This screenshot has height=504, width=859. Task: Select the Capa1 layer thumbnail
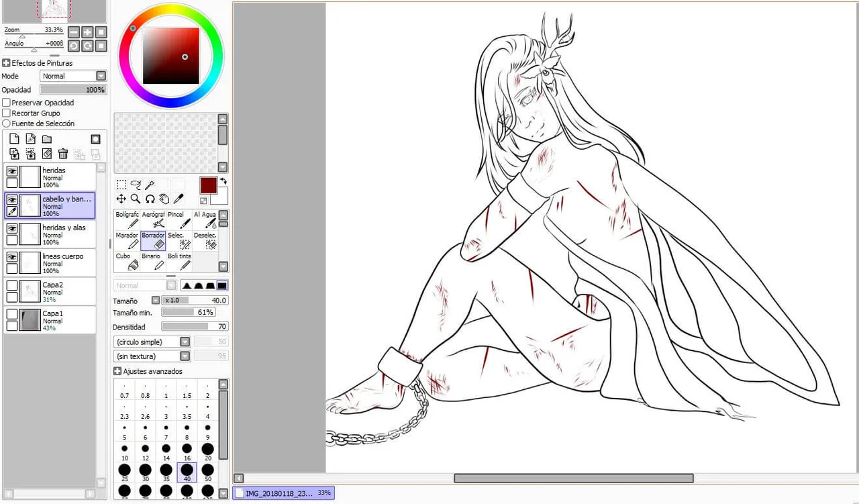(x=30, y=319)
